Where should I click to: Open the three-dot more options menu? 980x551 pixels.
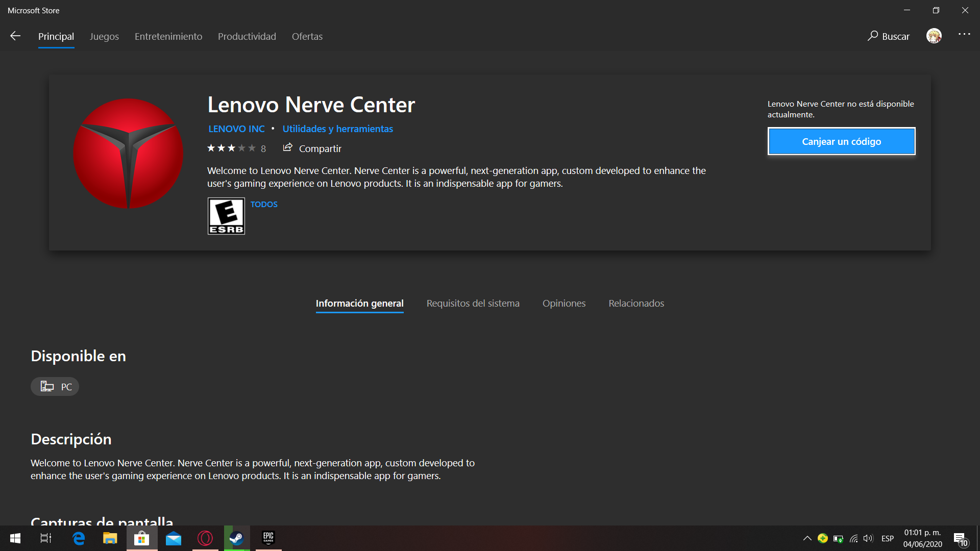[964, 34]
